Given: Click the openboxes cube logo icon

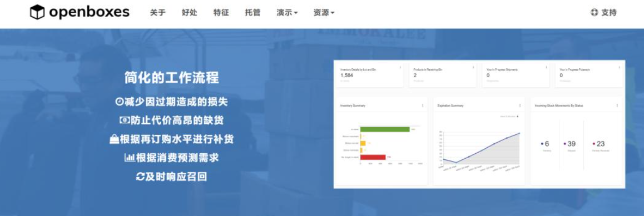Looking at the screenshot, I should (x=37, y=12).
